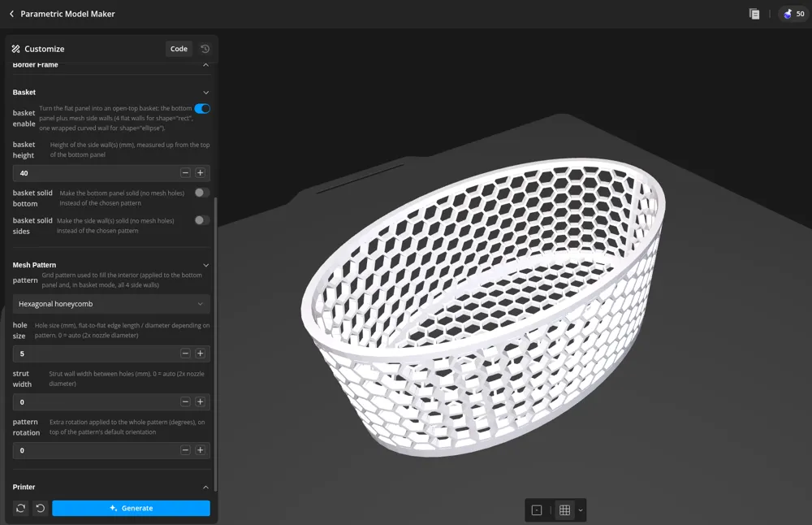Open the Hexagonal honeycomb pattern dropdown
The width and height of the screenshot is (812, 525).
110,304
